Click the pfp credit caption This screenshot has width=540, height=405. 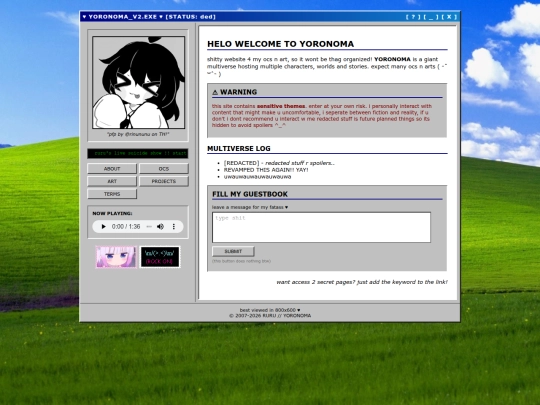point(138,134)
